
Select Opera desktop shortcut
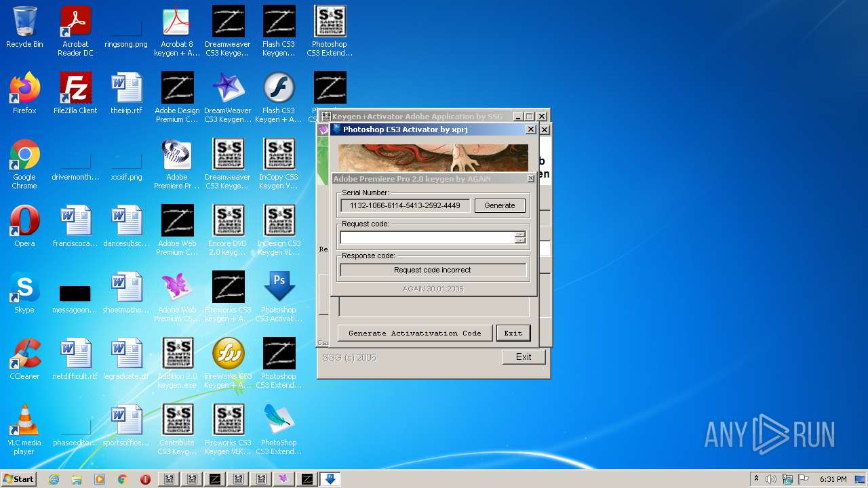24,226
